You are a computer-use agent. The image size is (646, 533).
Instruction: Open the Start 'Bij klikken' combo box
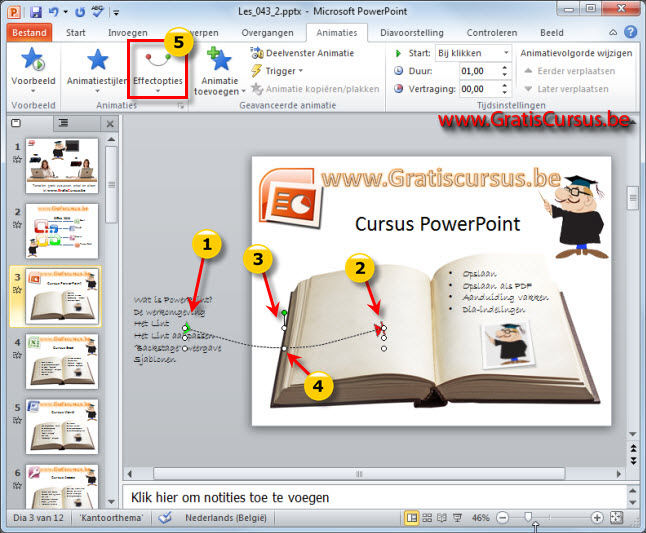(473, 53)
